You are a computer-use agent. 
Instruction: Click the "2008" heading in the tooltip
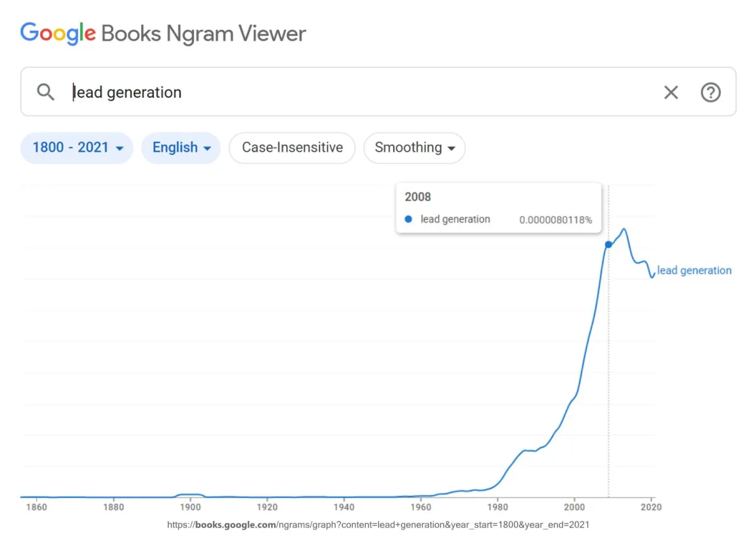(x=418, y=197)
